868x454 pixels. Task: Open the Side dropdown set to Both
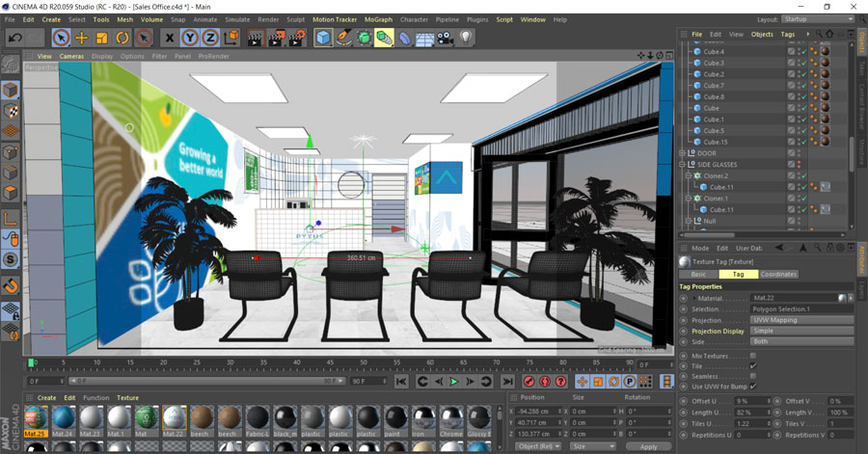(x=800, y=341)
